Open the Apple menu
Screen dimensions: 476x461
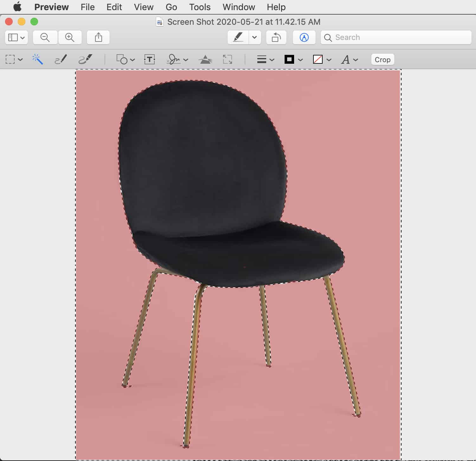(17, 7)
